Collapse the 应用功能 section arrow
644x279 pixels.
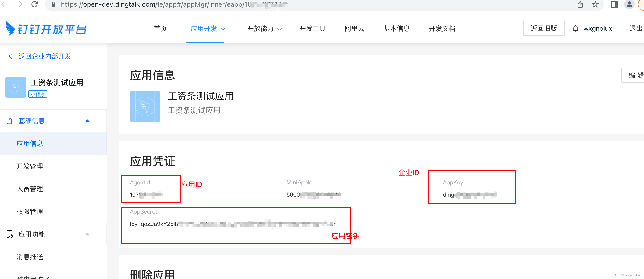tap(87, 234)
